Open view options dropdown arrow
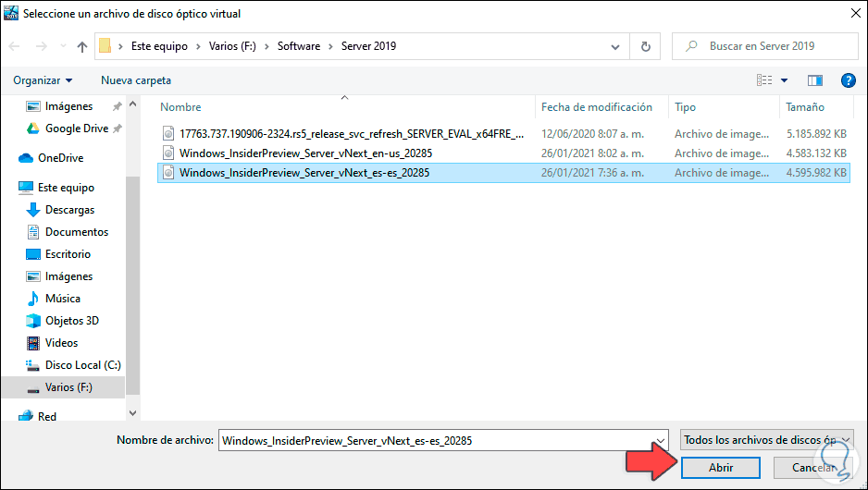The image size is (868, 490). click(785, 80)
